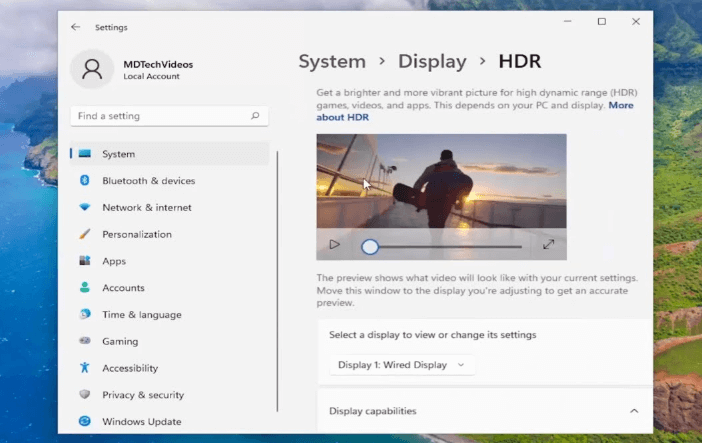Image resolution: width=702 pixels, height=443 pixels.
Task: Open the Display 1: Wired Display dropdown
Action: click(x=402, y=365)
